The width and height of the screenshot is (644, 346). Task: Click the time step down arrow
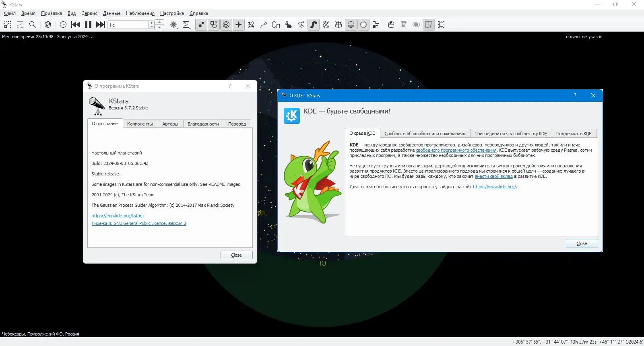click(x=159, y=27)
